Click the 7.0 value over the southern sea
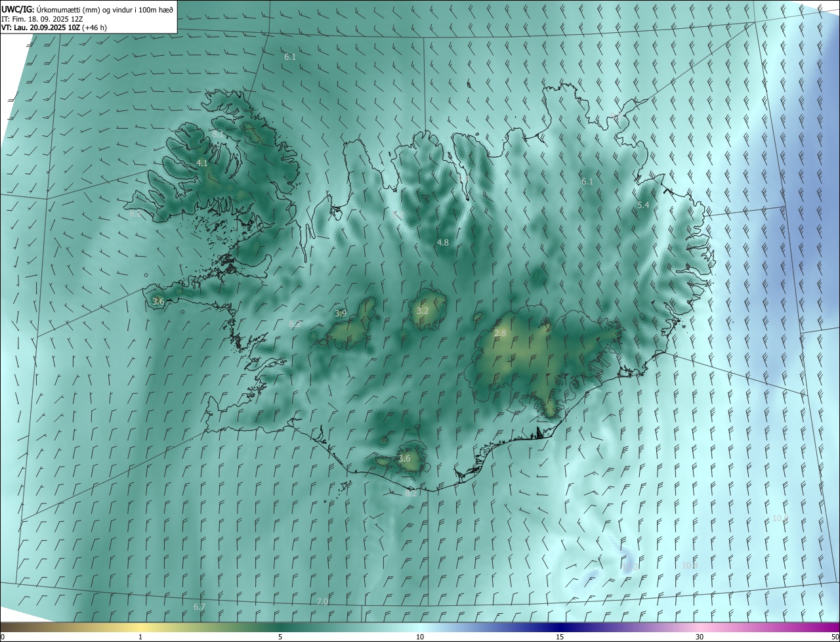 coord(322,601)
